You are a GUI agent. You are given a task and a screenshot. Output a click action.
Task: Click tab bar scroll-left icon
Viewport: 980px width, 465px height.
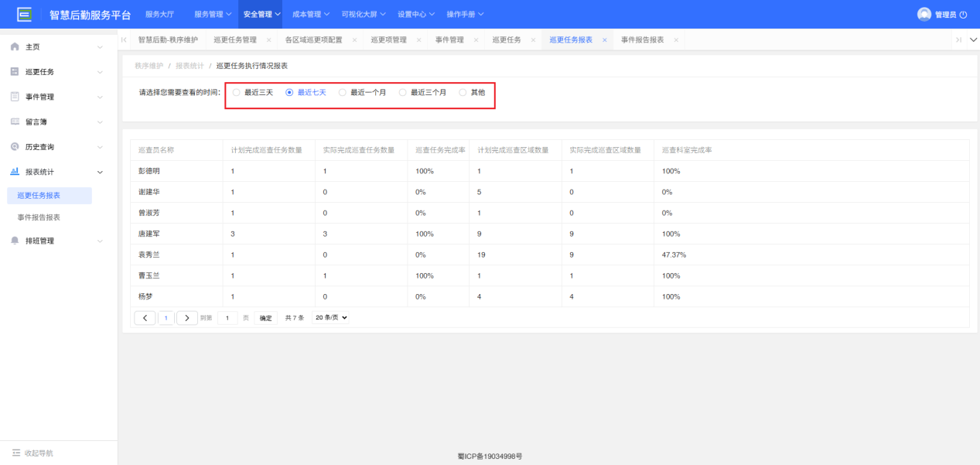(x=124, y=39)
